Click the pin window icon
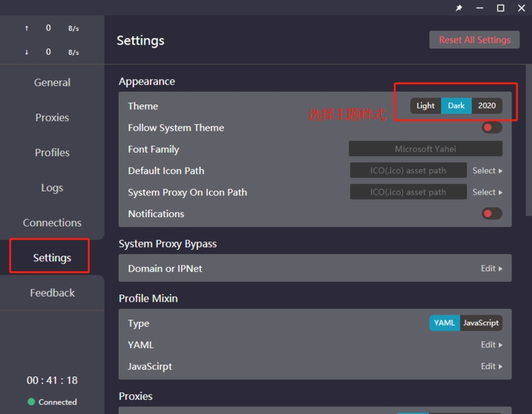532x414 pixels. point(458,8)
